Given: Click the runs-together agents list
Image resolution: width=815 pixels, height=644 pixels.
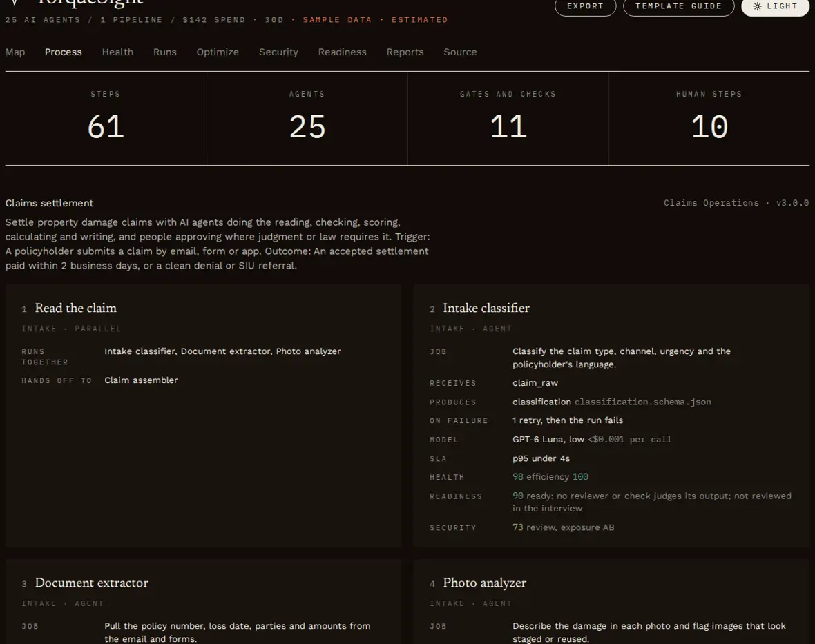Looking at the screenshot, I should click(222, 351).
